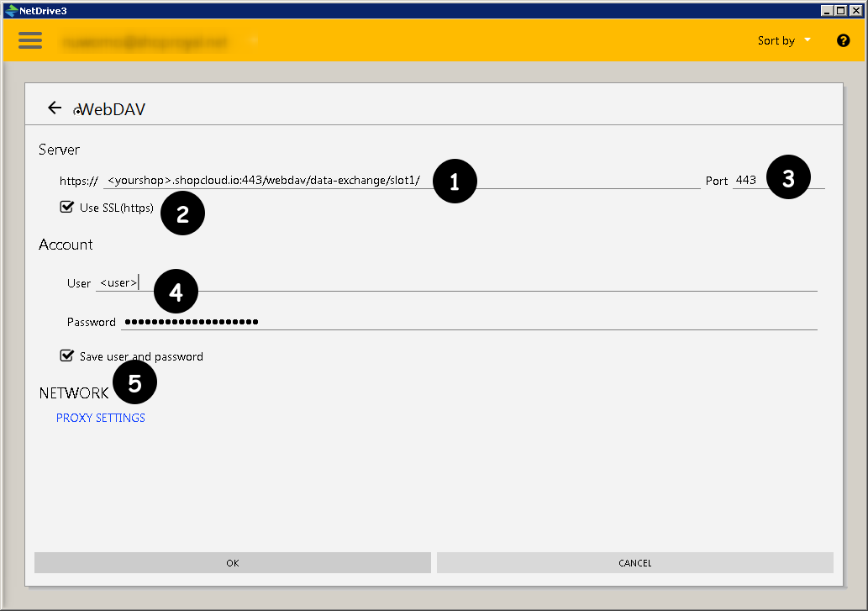The image size is (868, 611).
Task: Click the help question mark icon
Action: [x=843, y=40]
